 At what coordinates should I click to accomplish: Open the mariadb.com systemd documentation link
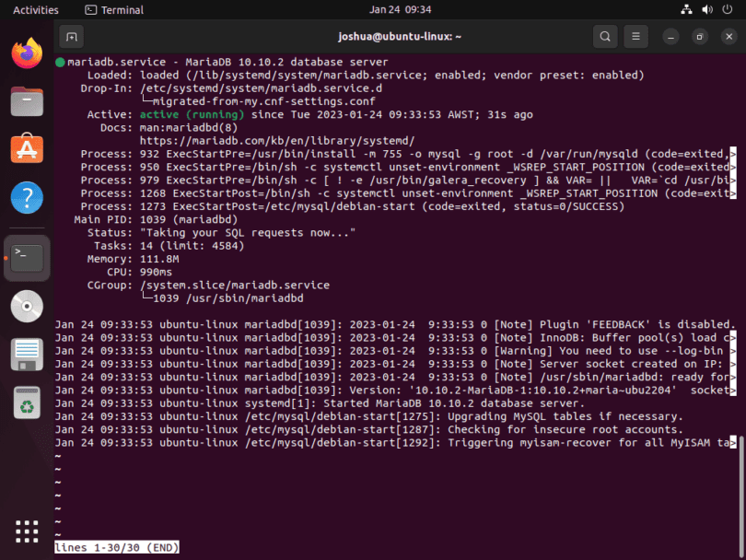click(x=276, y=140)
